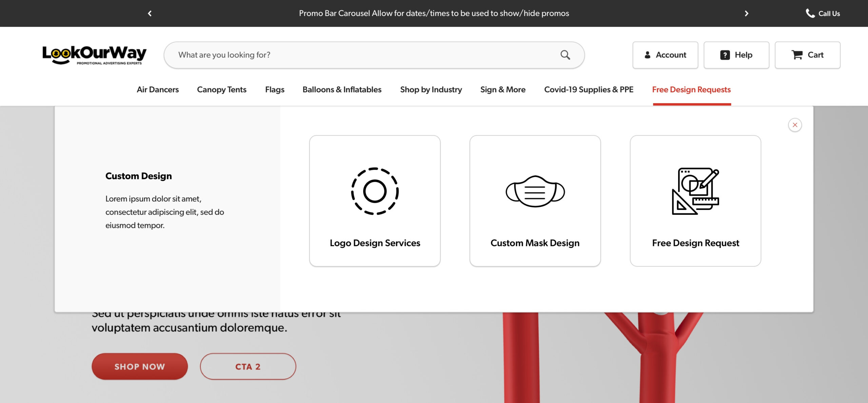868x403 pixels.
Task: Expand Covid-19 Supplies & PPE menu
Action: [x=589, y=90]
